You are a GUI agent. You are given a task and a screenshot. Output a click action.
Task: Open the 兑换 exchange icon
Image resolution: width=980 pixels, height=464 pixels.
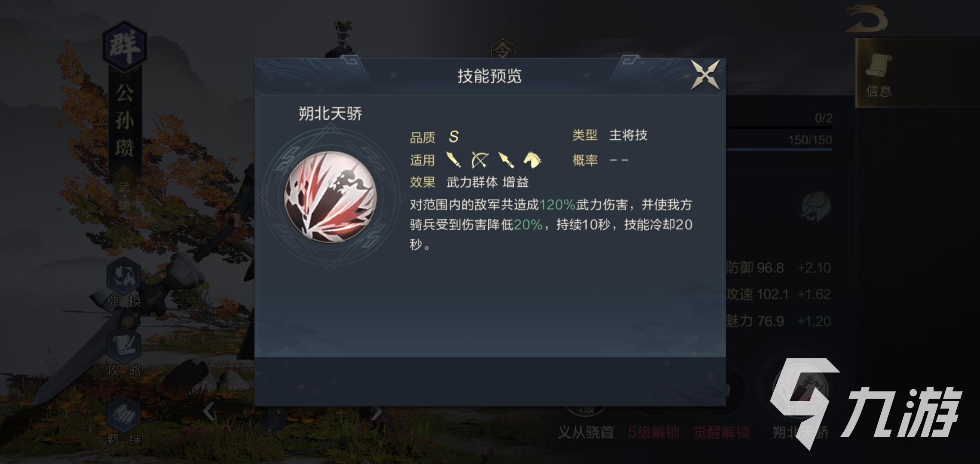[x=124, y=283]
